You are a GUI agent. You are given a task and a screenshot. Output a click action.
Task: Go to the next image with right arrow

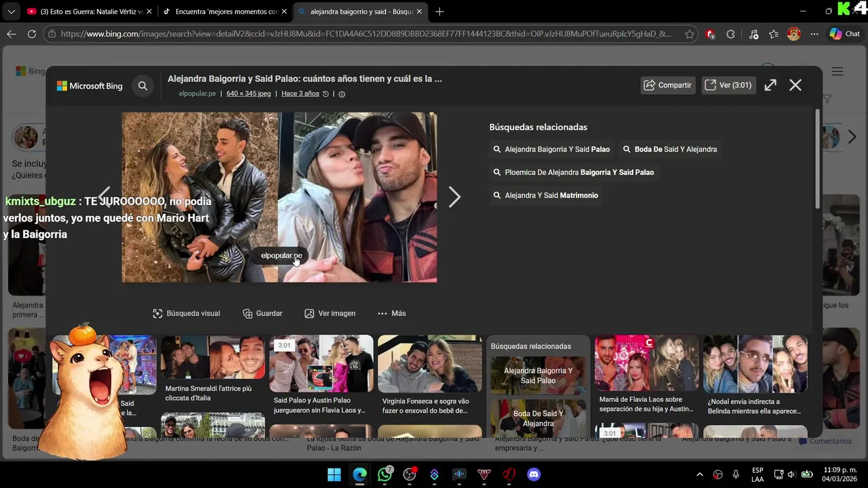(x=454, y=197)
